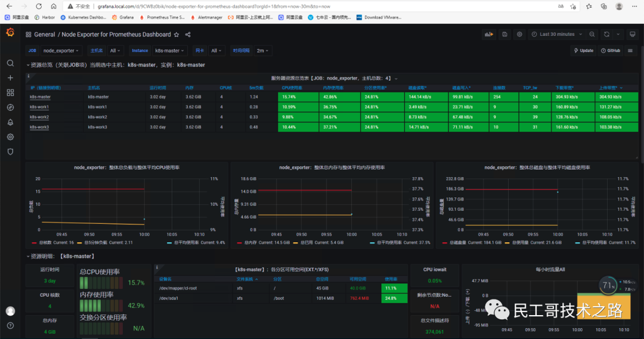Open the k8s-work1 IP link
The height and width of the screenshot is (339, 644).
coord(39,107)
